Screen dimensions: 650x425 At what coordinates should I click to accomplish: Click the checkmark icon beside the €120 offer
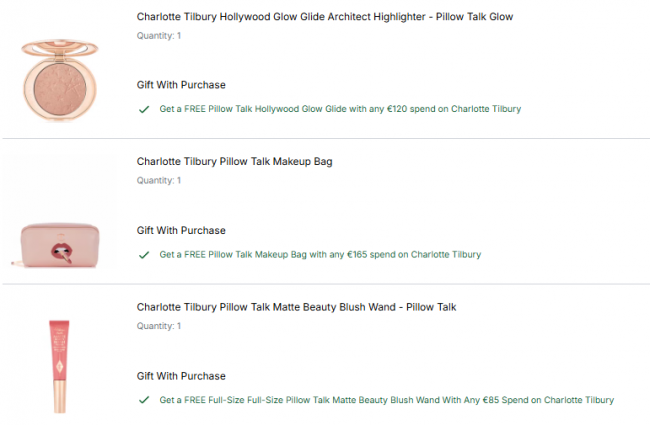pos(144,109)
